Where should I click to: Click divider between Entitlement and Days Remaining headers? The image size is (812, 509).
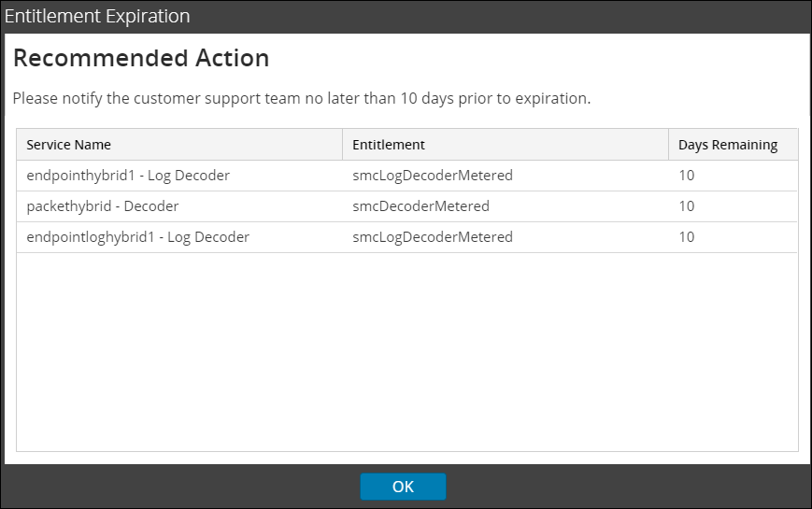click(x=669, y=145)
